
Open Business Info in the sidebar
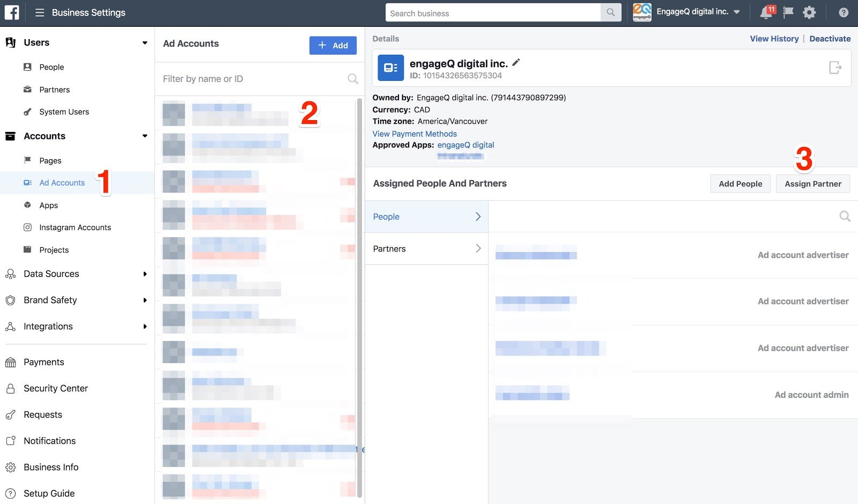[51, 468]
